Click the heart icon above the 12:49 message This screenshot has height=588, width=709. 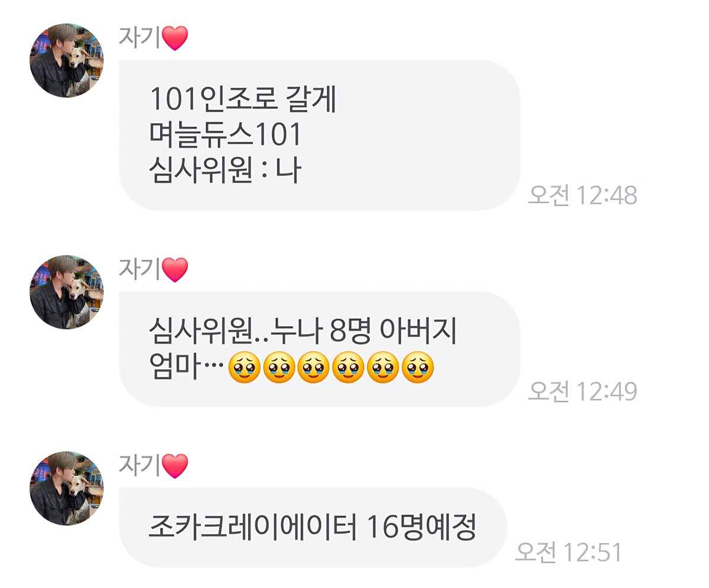coord(175,270)
